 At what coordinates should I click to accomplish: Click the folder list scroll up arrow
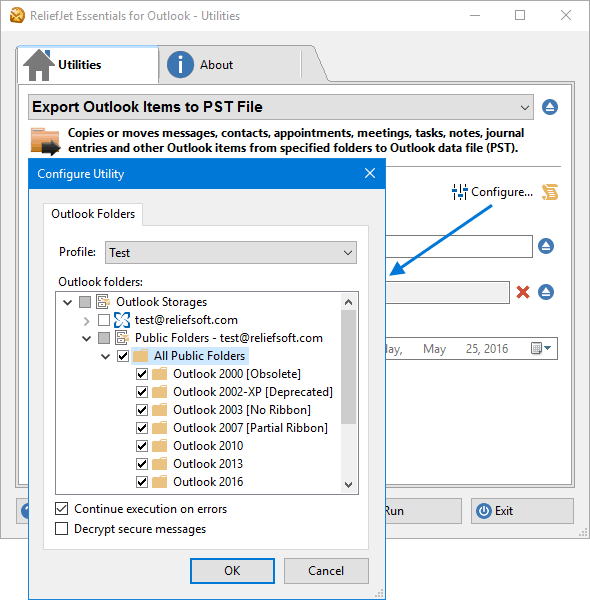pyautogui.click(x=348, y=302)
